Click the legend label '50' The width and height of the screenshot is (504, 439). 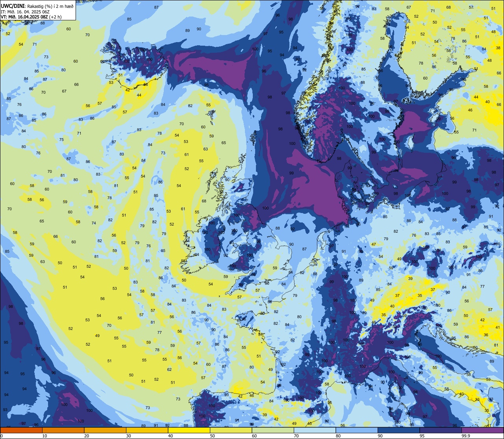[212, 436]
